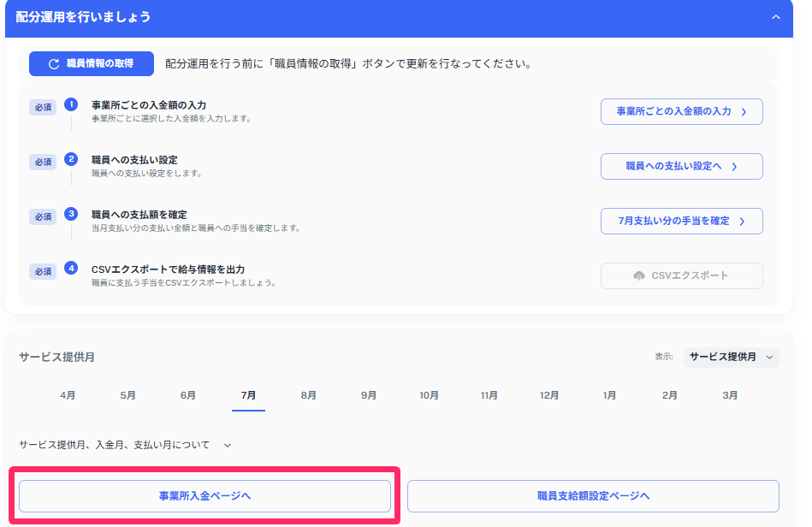This screenshot has height=527, width=812.
Task: Click the refresh icon on 職員情報の取得 button
Action: pyautogui.click(x=52, y=64)
